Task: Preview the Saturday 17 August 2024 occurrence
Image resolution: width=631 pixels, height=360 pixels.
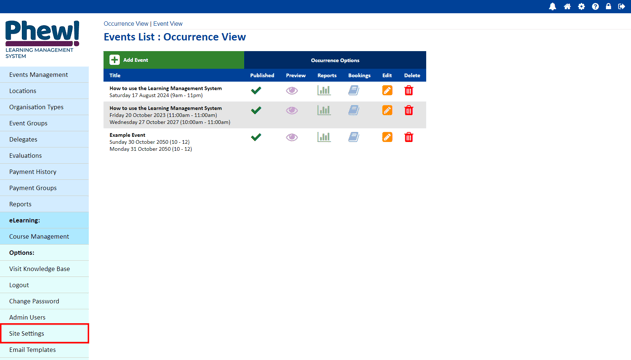Action: coord(292,91)
